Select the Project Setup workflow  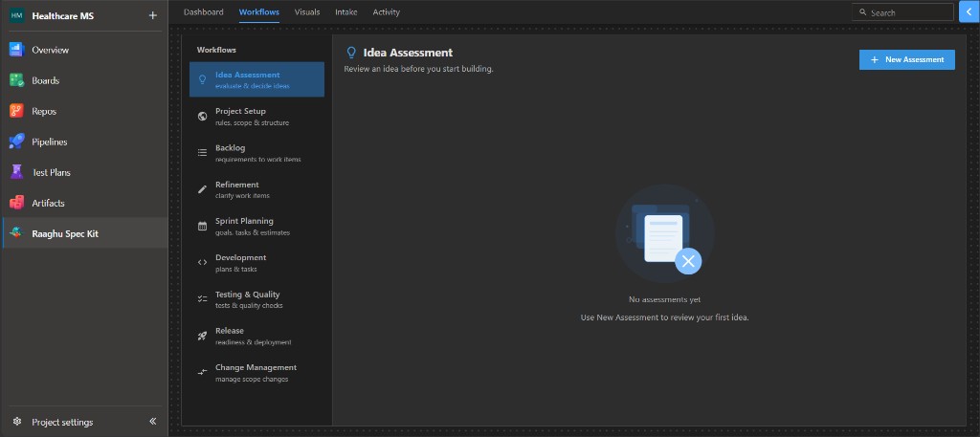tap(256, 116)
